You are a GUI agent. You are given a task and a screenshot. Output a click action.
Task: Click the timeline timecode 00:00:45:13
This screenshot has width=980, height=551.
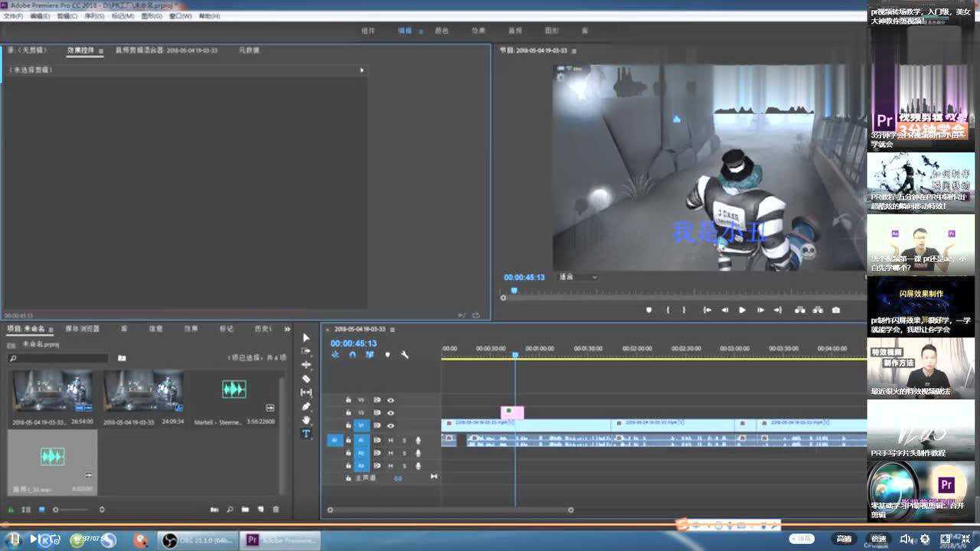click(354, 344)
